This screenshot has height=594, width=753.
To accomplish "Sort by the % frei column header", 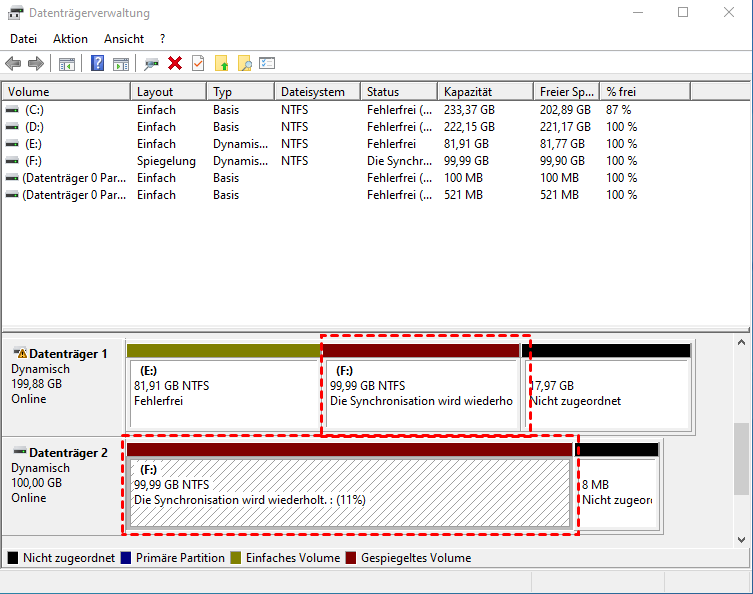I will [645, 92].
